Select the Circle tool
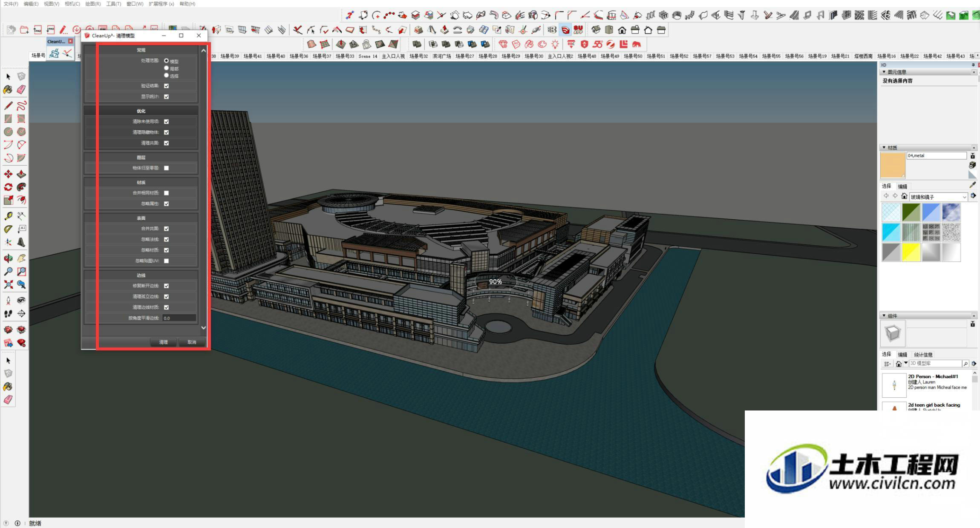The image size is (980, 528). [x=8, y=132]
